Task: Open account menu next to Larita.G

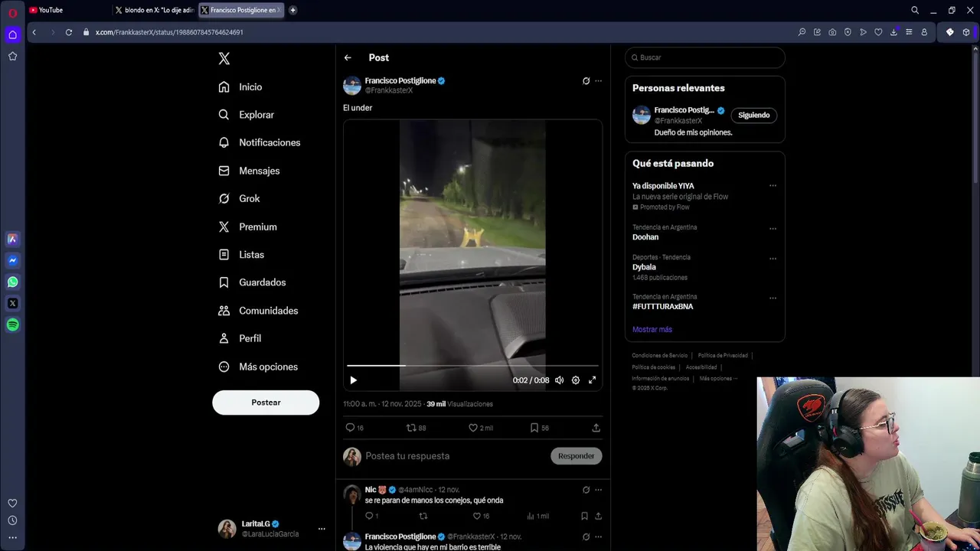Action: coord(322,529)
